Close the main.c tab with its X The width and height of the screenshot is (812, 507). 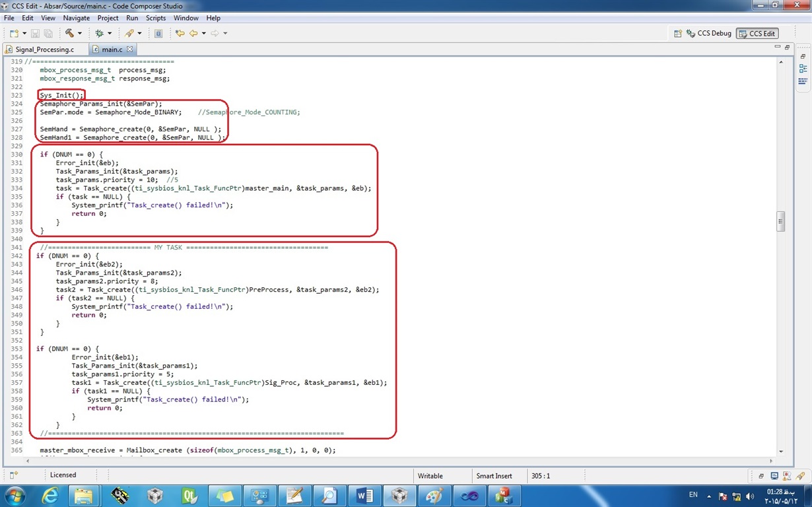click(x=129, y=49)
